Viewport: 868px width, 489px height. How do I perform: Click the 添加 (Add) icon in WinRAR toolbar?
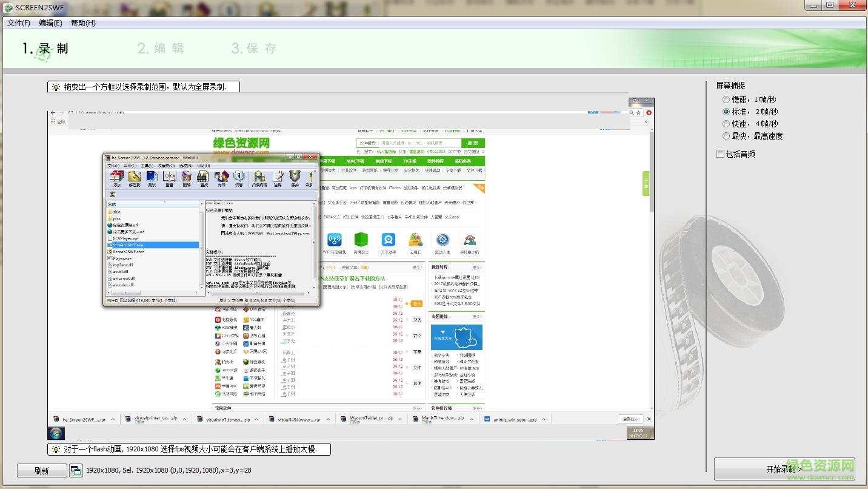117,177
